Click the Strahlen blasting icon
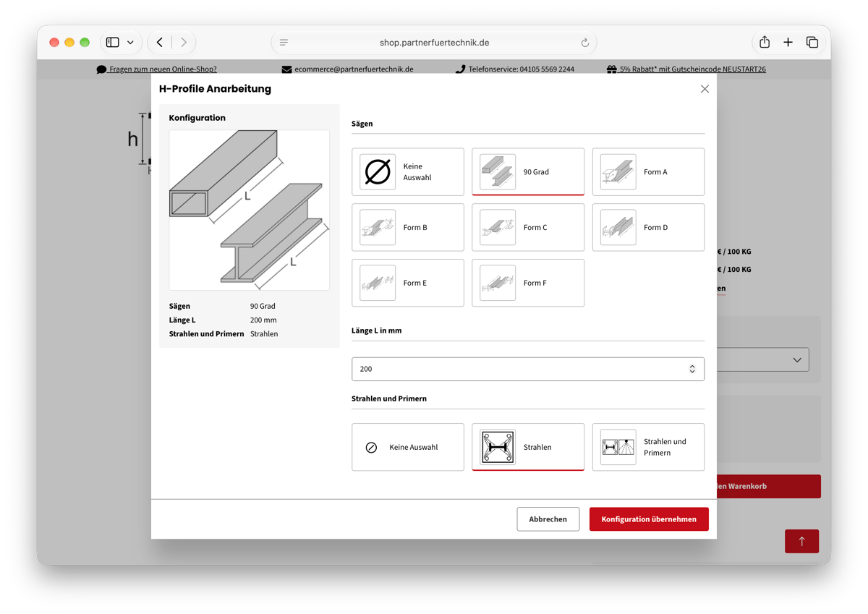The height and width of the screenshot is (614, 868). 498,448
